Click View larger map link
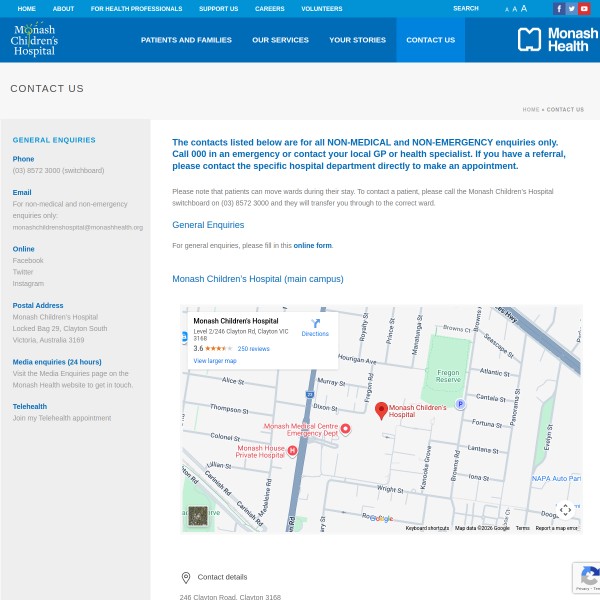This screenshot has height=600, width=600. pyautogui.click(x=215, y=361)
